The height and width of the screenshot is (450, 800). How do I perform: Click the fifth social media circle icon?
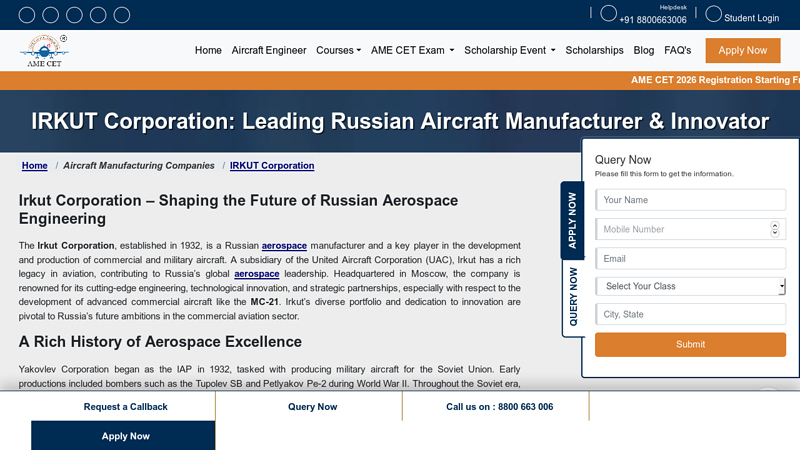pyautogui.click(x=121, y=15)
